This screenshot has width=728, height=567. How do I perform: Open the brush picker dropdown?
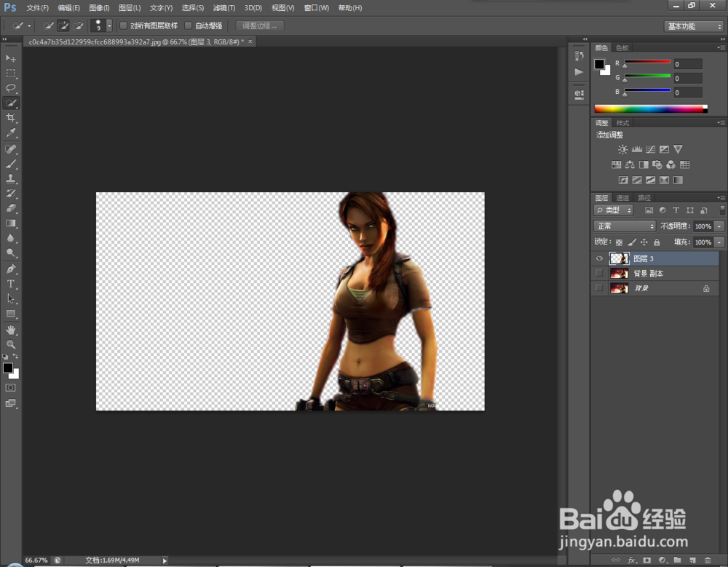109,25
